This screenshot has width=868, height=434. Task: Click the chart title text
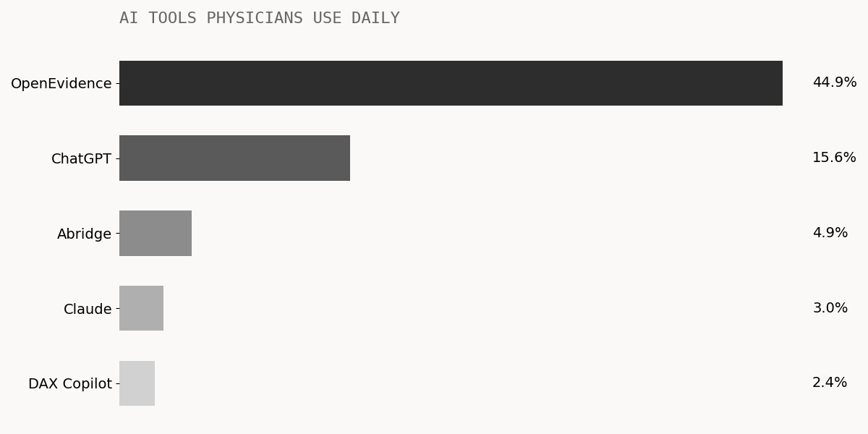(260, 19)
